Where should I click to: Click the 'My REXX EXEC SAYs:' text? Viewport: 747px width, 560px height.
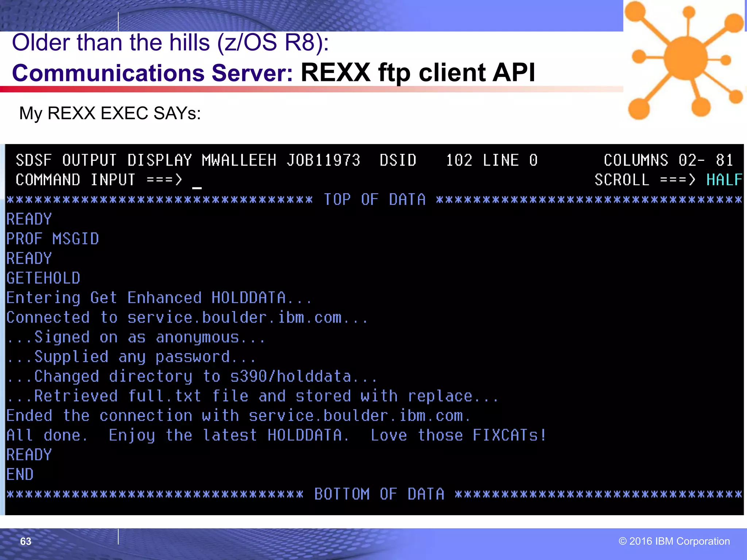(x=110, y=113)
